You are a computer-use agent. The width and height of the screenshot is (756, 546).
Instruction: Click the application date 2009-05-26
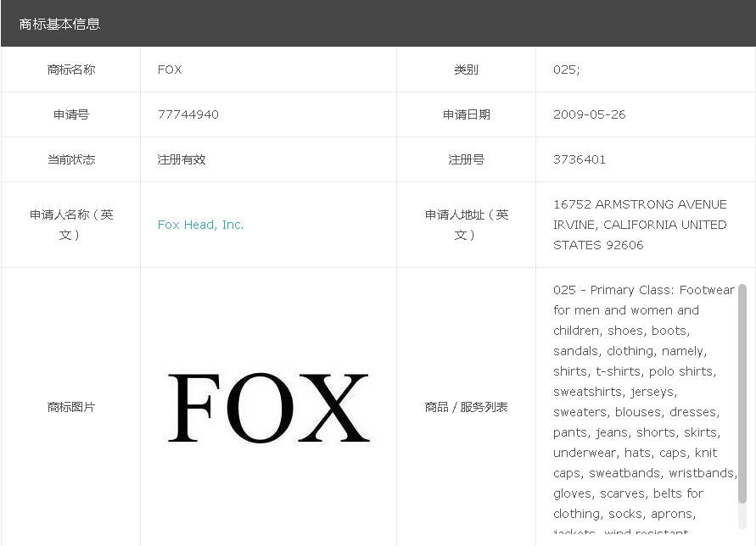tap(589, 114)
